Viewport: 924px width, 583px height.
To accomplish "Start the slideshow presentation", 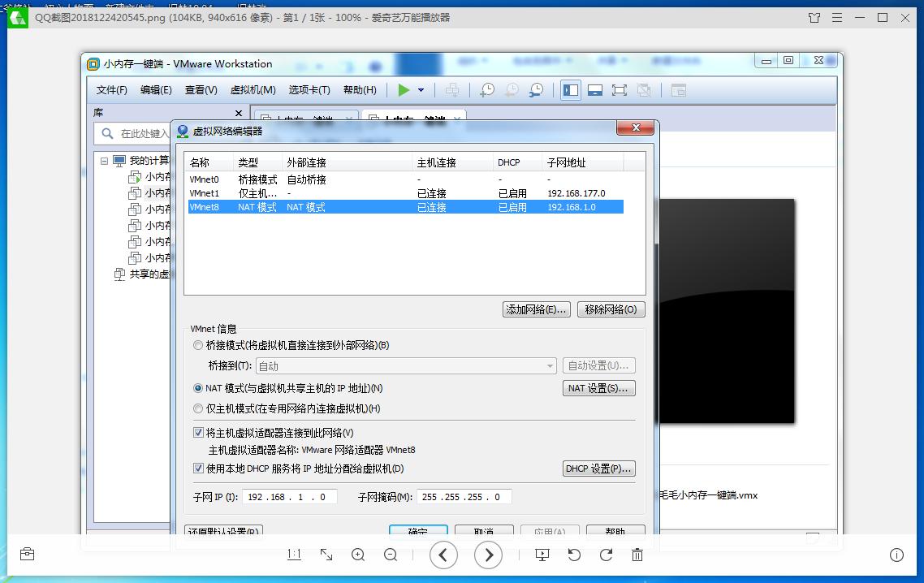I will [x=542, y=555].
